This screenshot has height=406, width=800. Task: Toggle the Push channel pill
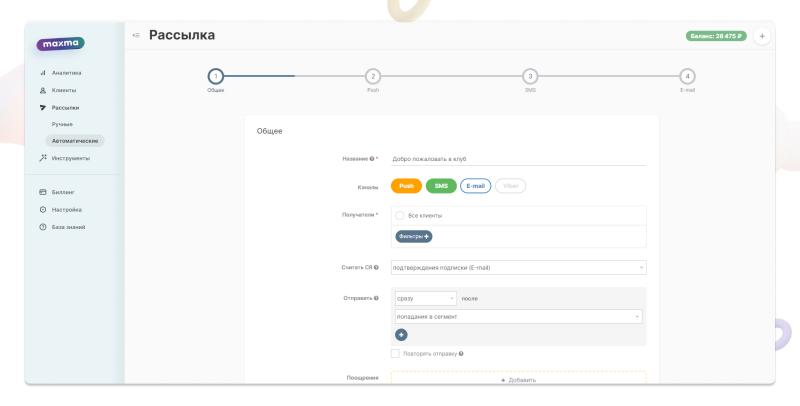coord(406,186)
